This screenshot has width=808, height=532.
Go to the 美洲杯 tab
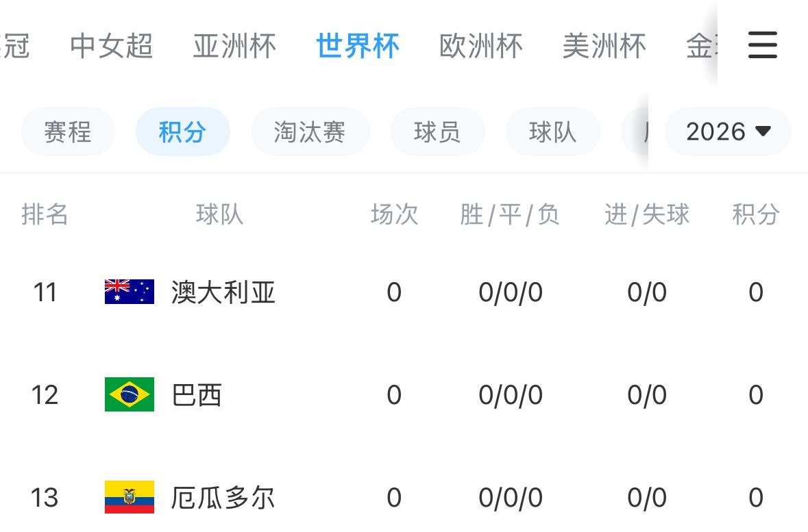[x=604, y=46]
